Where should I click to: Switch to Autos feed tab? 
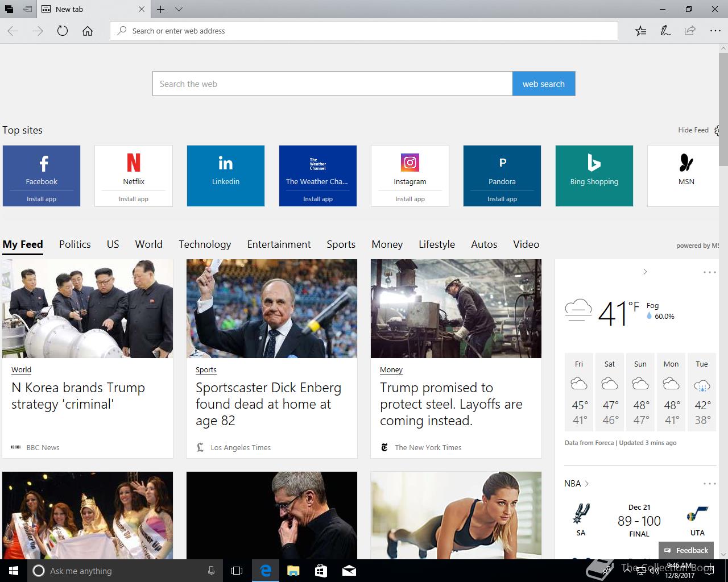pos(485,244)
